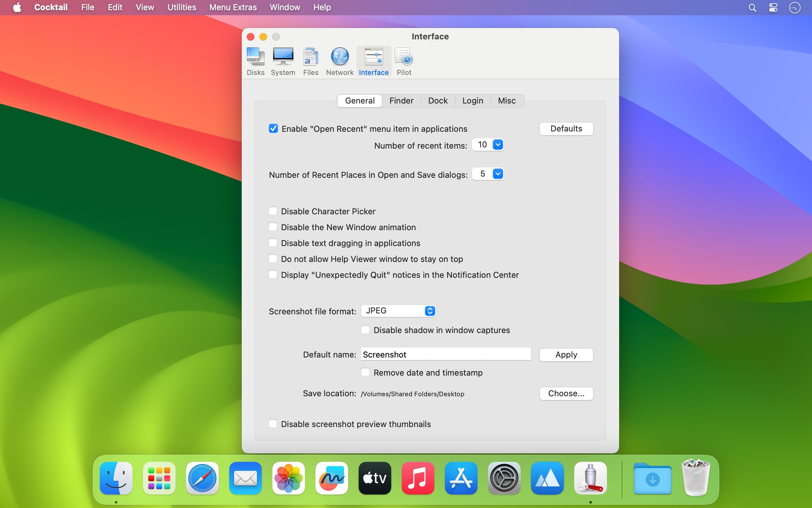Screen dimensions: 812x508
Task: Open Finder from the Dock
Action: pyautogui.click(x=116, y=478)
